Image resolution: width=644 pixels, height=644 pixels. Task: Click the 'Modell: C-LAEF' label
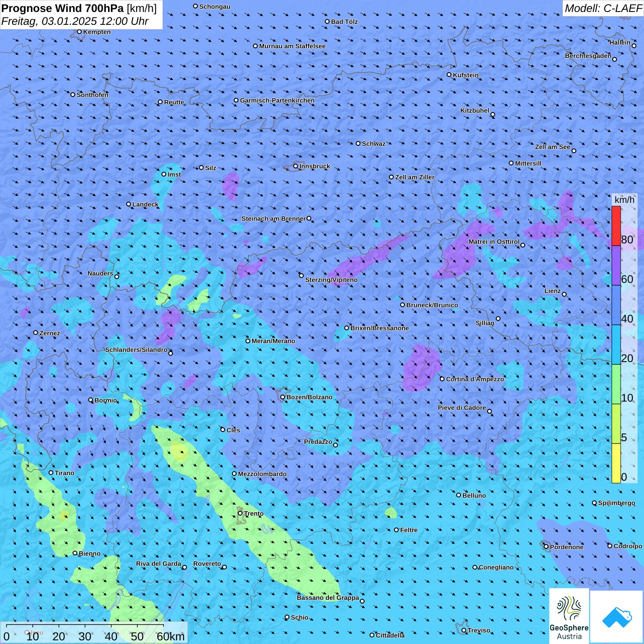(603, 8)
